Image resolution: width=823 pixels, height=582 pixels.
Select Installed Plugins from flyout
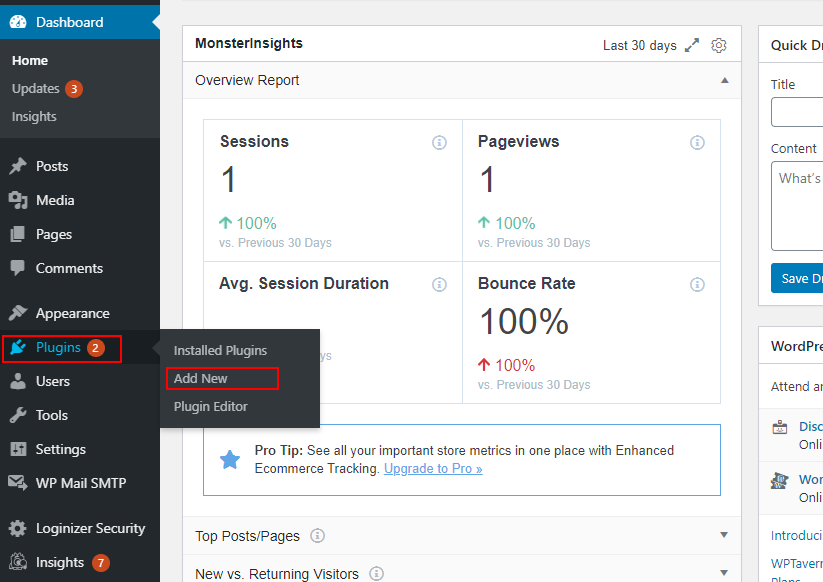click(x=220, y=351)
